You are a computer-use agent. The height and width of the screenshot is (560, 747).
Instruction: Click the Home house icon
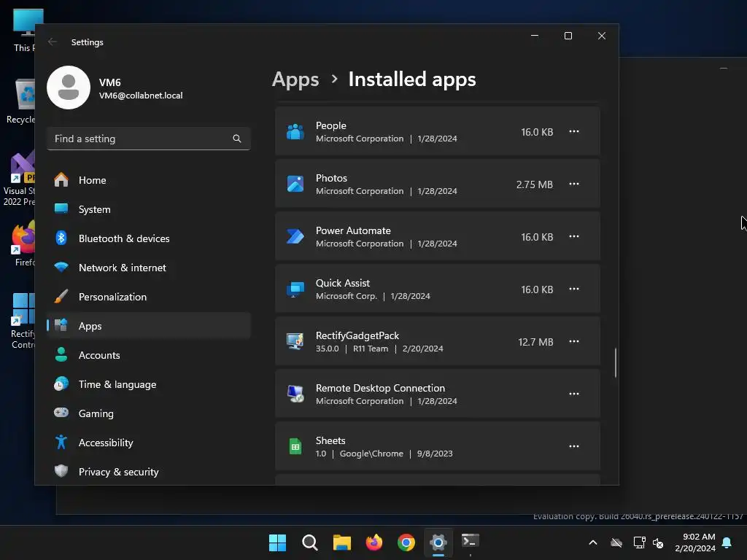(x=61, y=179)
